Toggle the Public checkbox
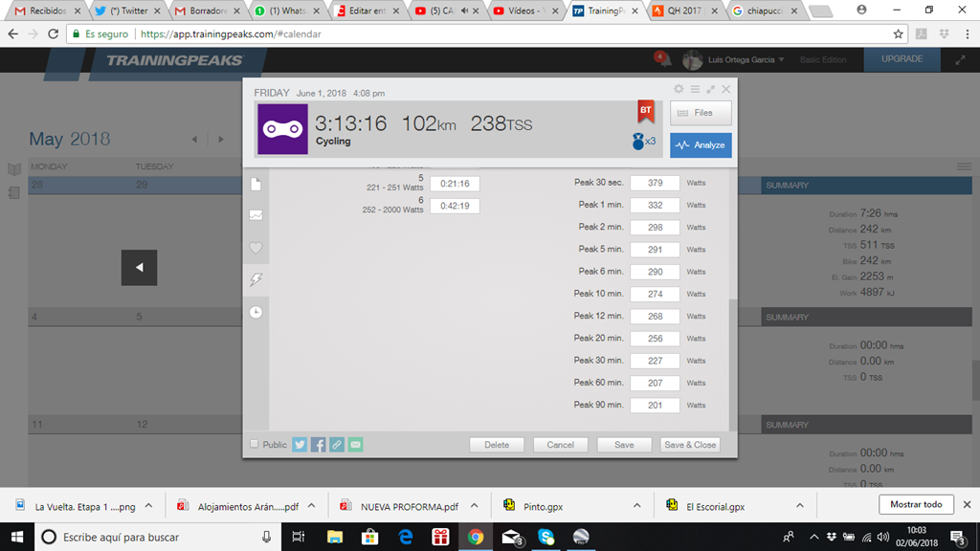Screen dimensions: 980x551 tap(254, 444)
